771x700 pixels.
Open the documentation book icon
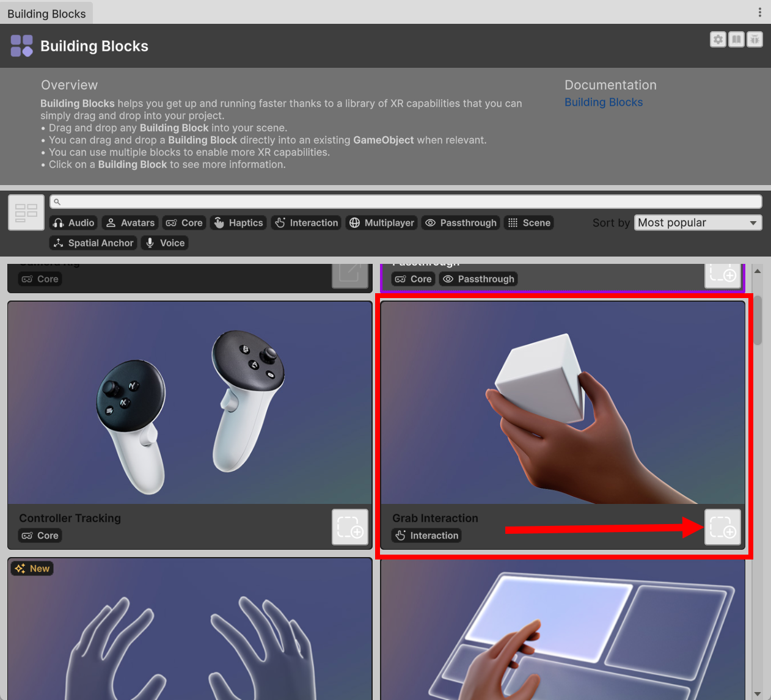[737, 40]
